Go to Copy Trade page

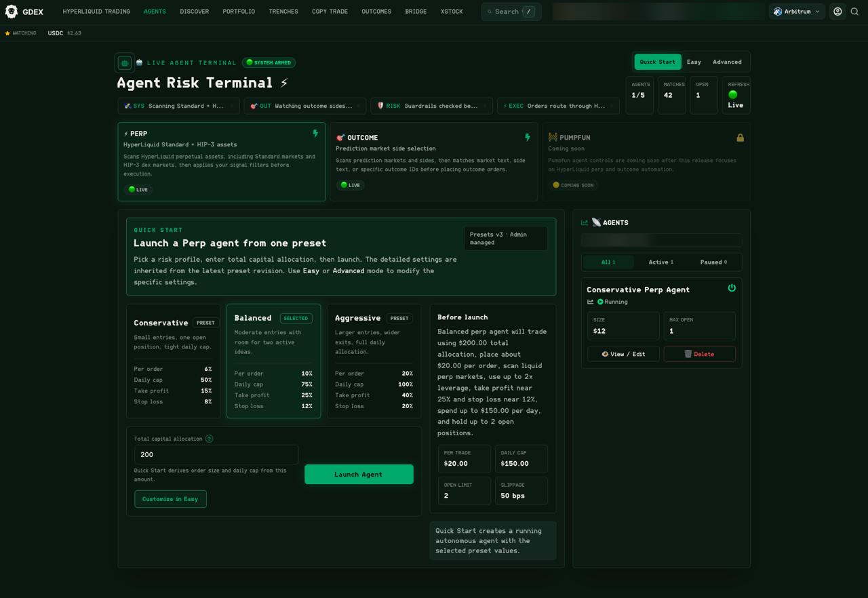(330, 12)
